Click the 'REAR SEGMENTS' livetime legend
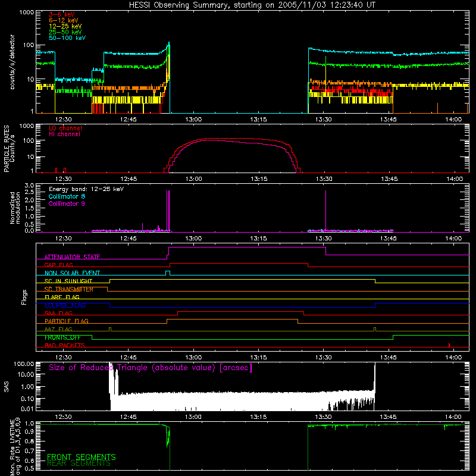Viewport: 476px width, 476px height. pos(79,464)
